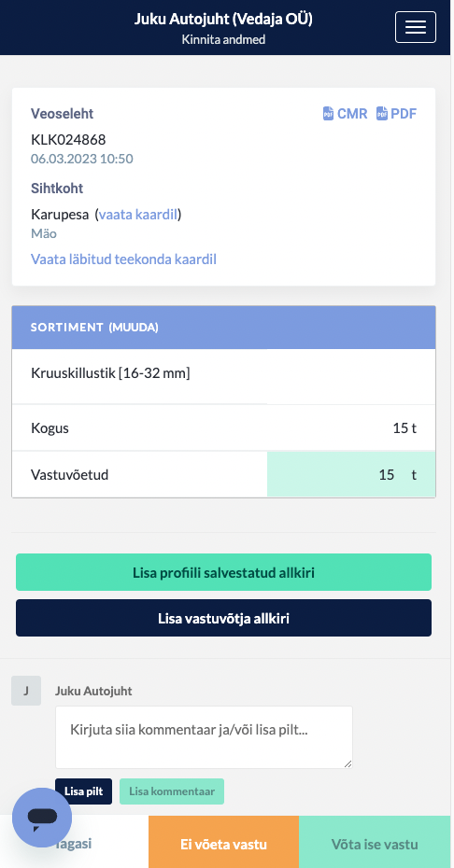Click the Lisa kommentaar button
Image resolution: width=454 pixels, height=868 pixels.
point(172,791)
